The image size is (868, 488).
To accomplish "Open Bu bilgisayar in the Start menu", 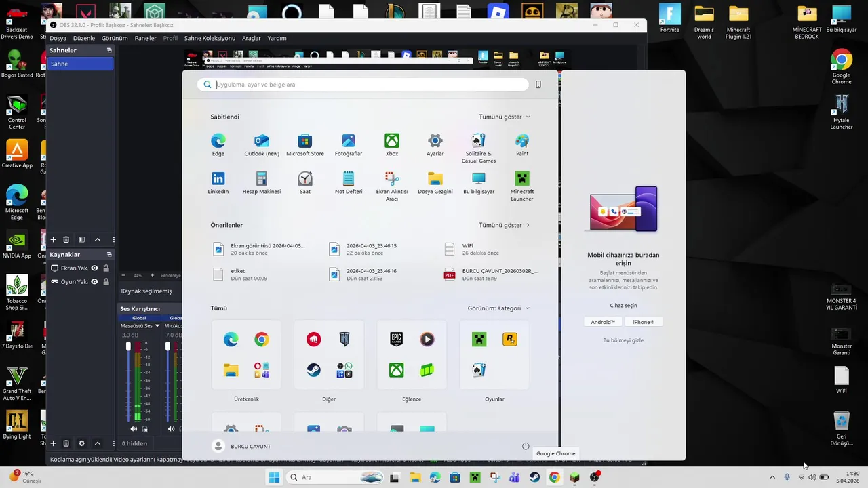I will (x=479, y=183).
